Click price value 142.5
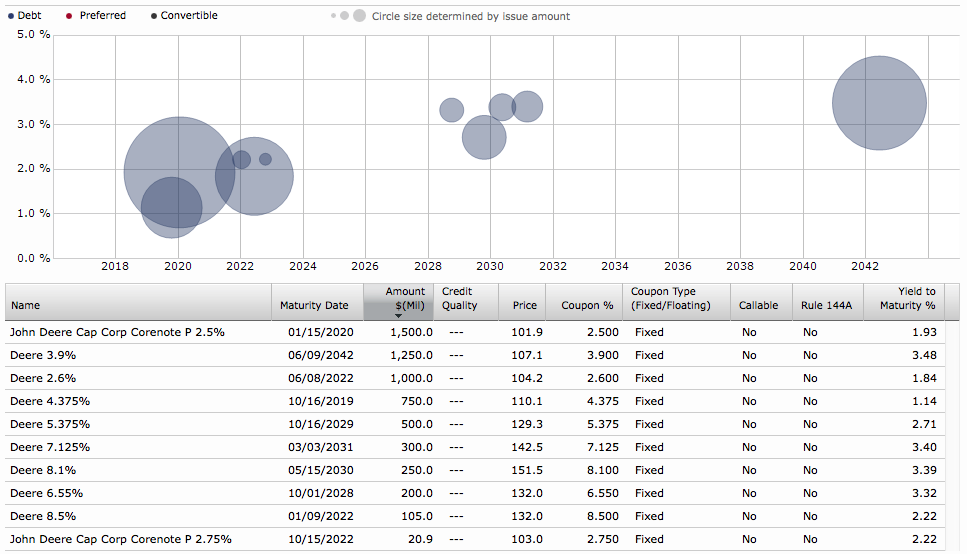 527,447
